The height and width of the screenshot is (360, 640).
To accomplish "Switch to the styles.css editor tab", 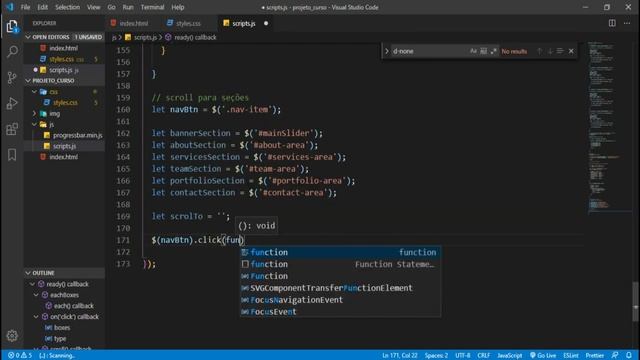I will (188, 23).
